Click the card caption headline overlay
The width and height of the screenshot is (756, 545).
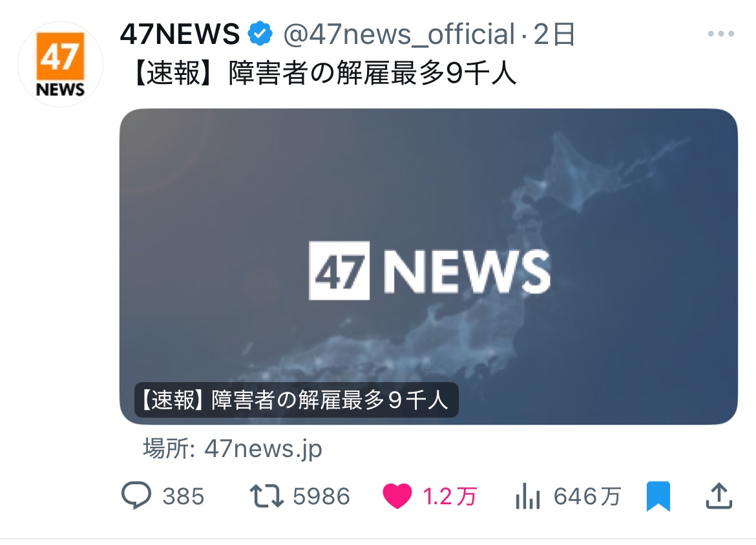[x=296, y=400]
